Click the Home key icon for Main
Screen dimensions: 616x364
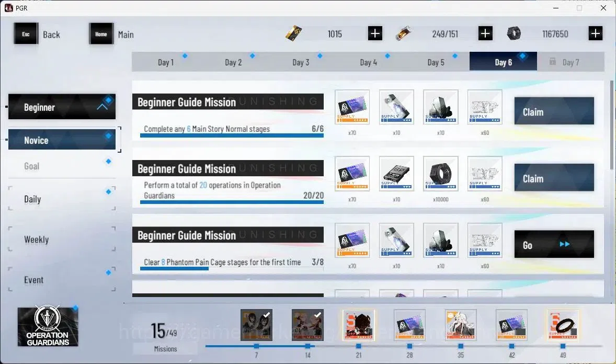101,33
